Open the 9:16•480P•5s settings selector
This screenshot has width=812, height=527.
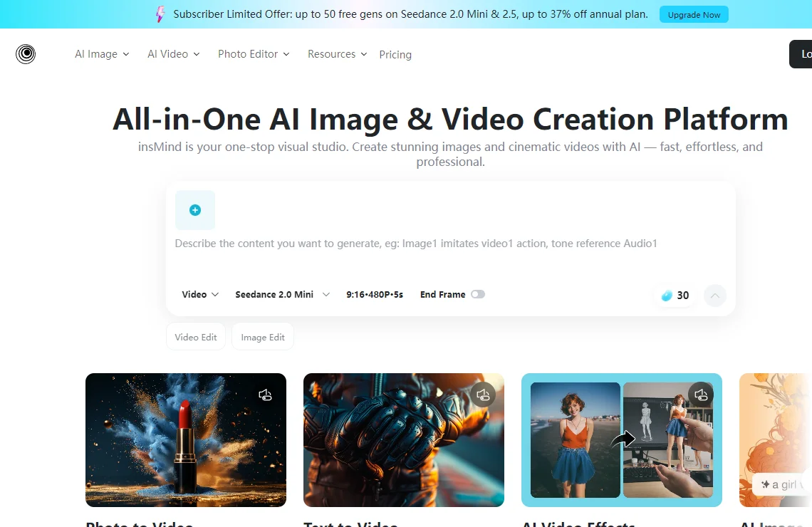375,295
